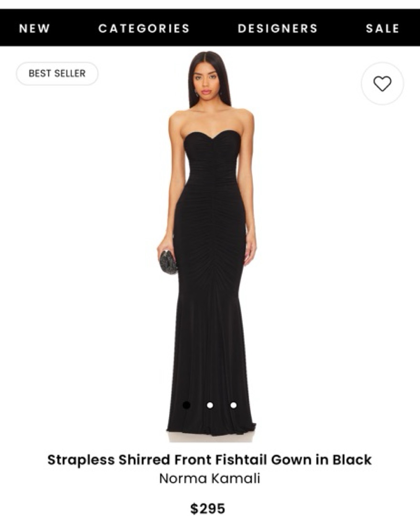This screenshot has width=420, height=526.
Task: Open the Strapless Shirred Front Fishtail Gown title
Action: click(x=209, y=460)
